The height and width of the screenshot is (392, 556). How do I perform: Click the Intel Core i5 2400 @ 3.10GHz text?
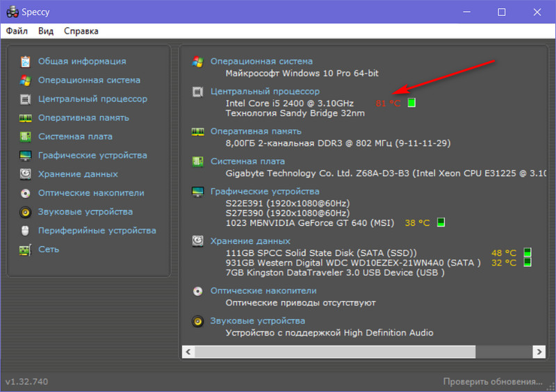click(x=290, y=104)
